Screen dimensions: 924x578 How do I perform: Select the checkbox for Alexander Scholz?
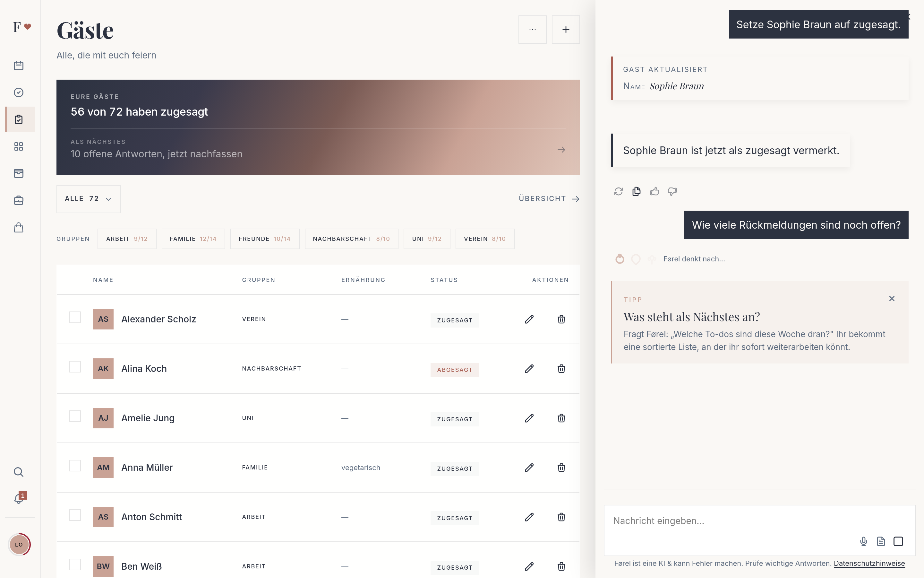75,317
